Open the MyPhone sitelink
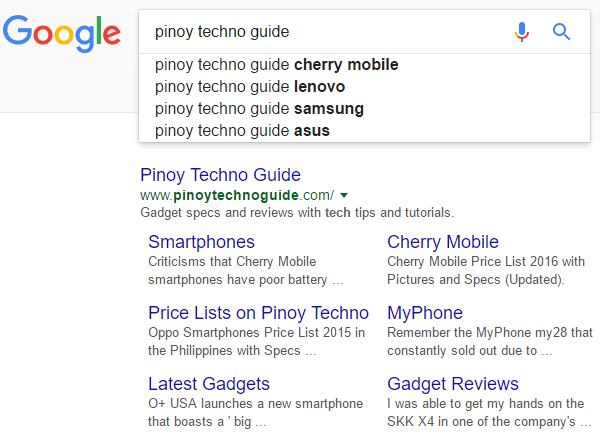600x440 pixels. [425, 313]
